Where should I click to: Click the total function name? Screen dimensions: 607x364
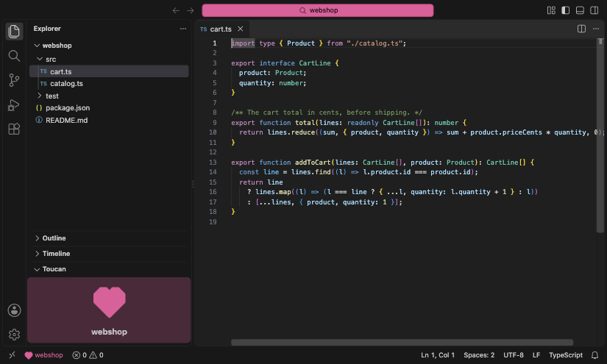(x=305, y=123)
